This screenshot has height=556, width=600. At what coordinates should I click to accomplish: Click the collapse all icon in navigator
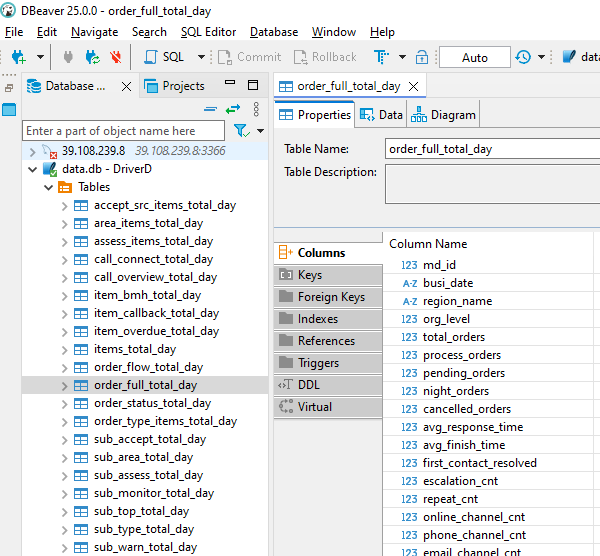point(210,109)
